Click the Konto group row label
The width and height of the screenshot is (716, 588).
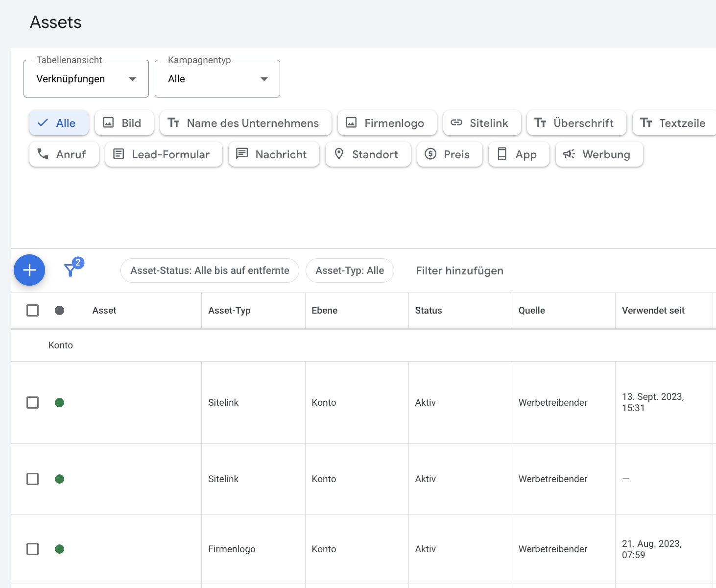coord(61,345)
